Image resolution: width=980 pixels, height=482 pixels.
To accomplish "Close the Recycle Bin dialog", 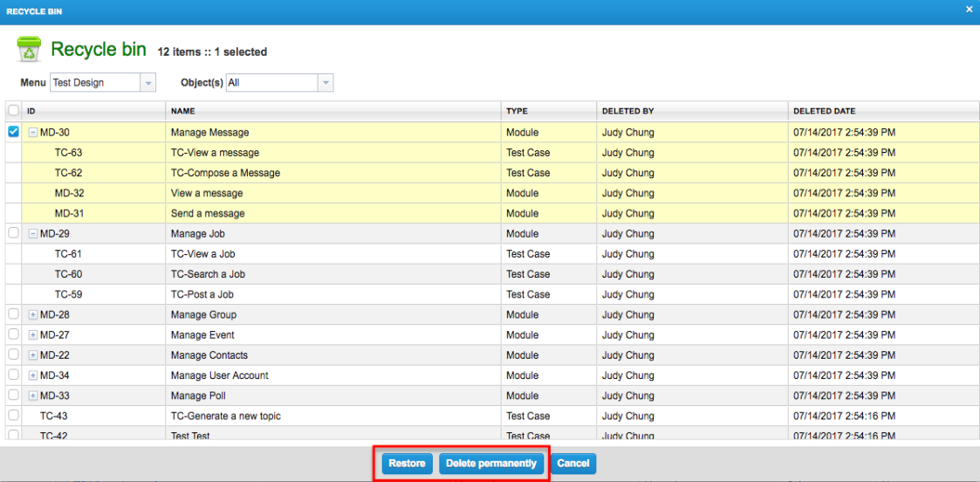I will (x=969, y=10).
